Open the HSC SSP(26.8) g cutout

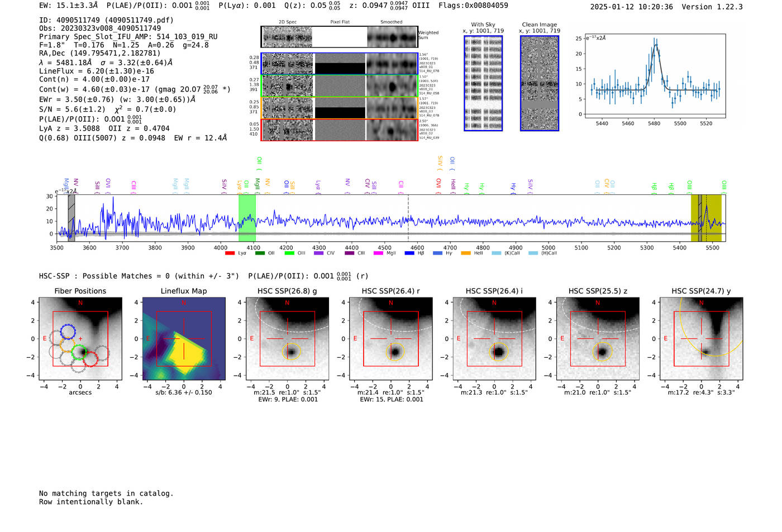pos(287,339)
